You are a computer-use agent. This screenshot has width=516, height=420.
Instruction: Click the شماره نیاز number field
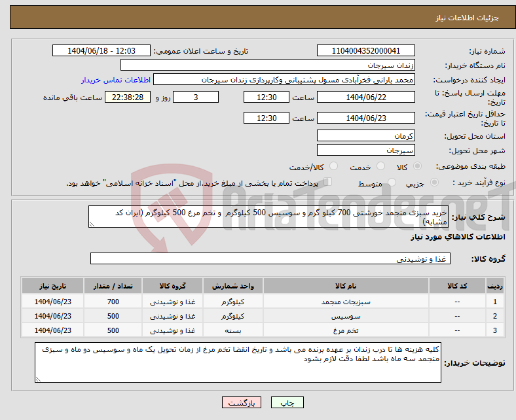tap(365, 51)
